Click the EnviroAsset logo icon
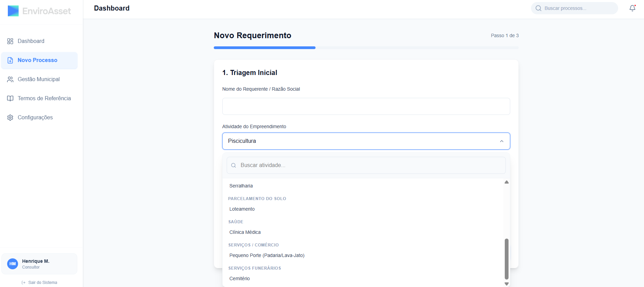The image size is (644, 287). click(x=13, y=11)
